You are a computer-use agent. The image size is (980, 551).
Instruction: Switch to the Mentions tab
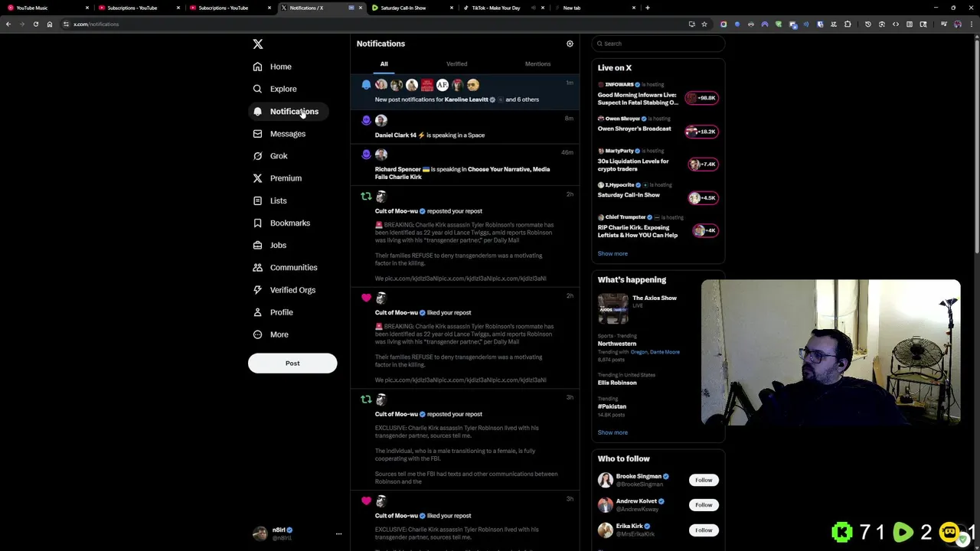click(x=537, y=64)
